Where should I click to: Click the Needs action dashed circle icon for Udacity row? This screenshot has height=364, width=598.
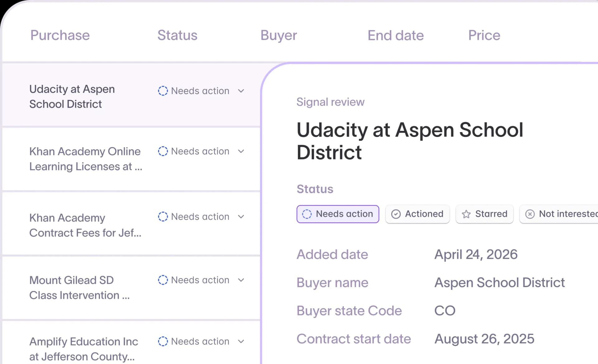(163, 91)
